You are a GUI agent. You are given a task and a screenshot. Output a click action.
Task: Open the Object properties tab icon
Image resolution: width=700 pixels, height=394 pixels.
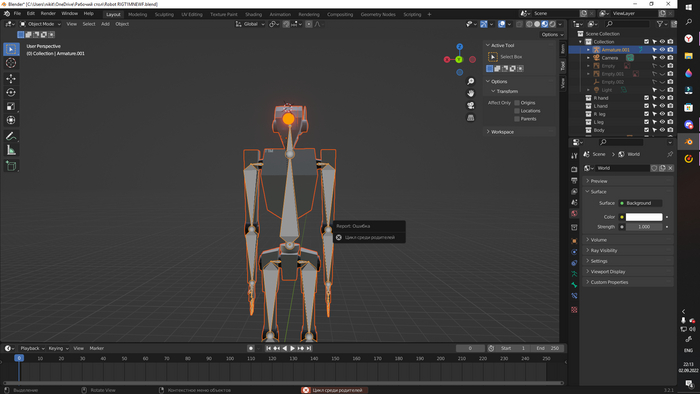[x=574, y=241]
